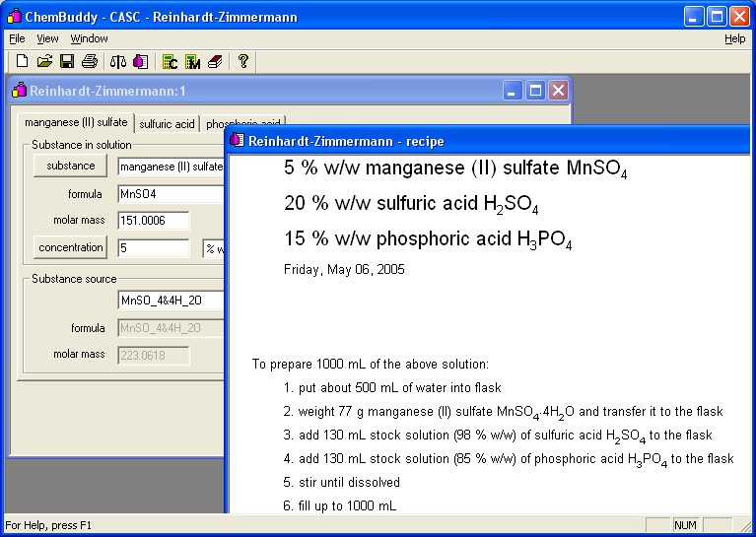Select the manganese (II) sulfate tab
Viewport: 756px width, 537px height.
pyautogui.click(x=76, y=122)
